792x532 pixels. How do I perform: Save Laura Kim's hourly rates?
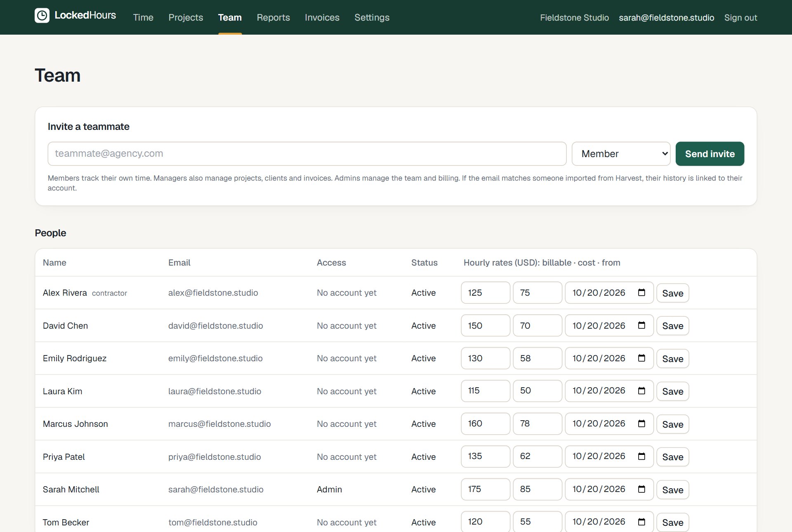(x=673, y=391)
